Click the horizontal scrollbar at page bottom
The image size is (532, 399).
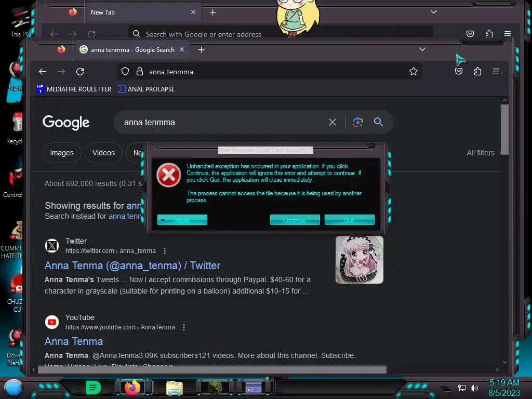pos(212,369)
